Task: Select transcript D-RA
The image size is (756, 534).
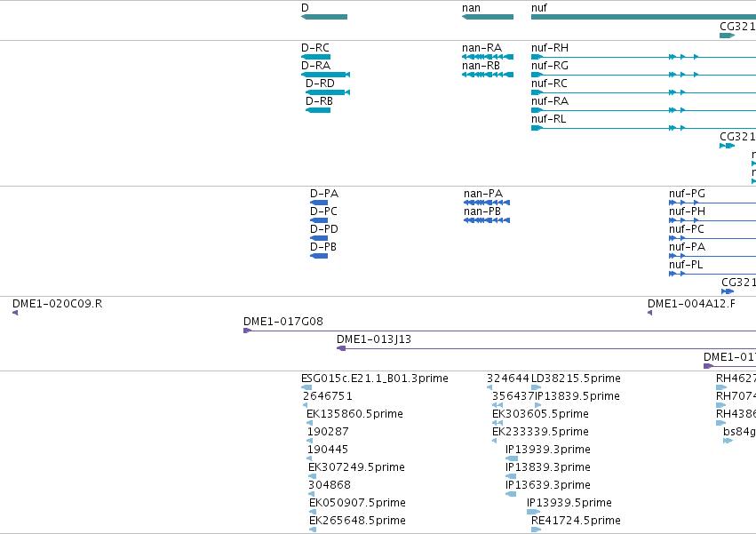Action: tap(325, 75)
